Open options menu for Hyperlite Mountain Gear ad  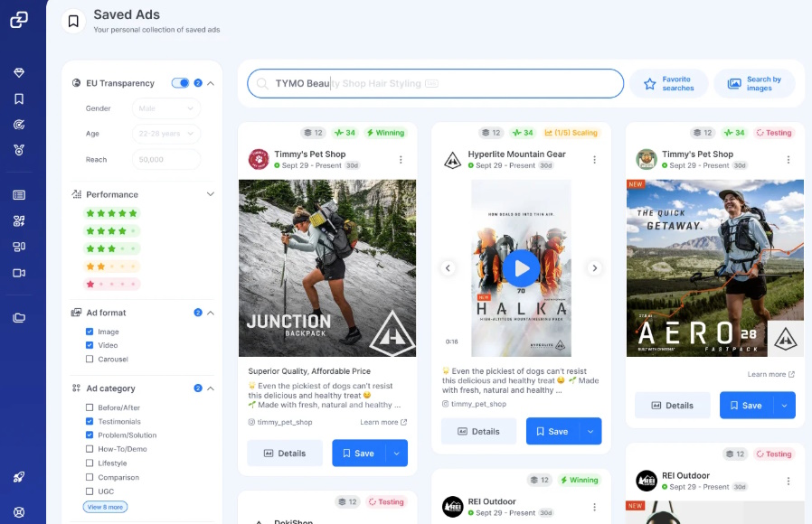click(x=594, y=160)
